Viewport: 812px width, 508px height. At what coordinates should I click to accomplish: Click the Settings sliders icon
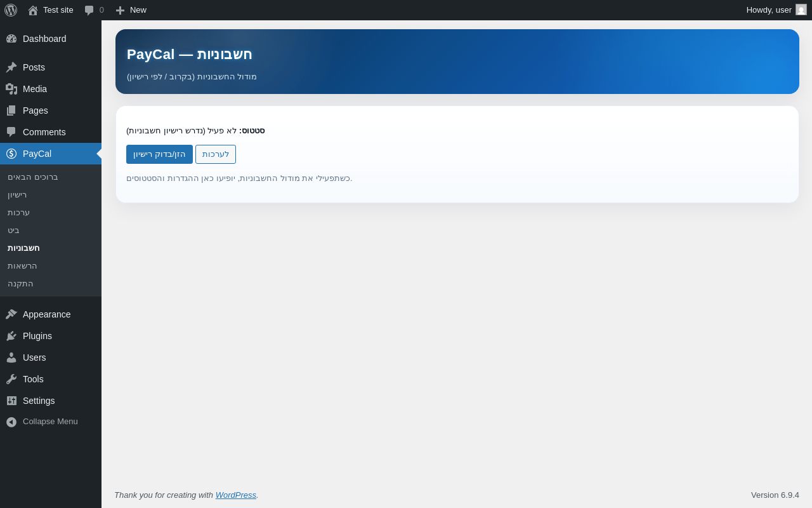[x=11, y=401]
